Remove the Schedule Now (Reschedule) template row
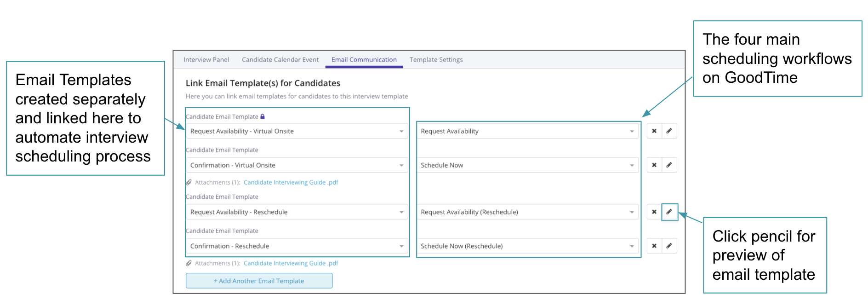This screenshot has height=300, width=868. [x=654, y=246]
